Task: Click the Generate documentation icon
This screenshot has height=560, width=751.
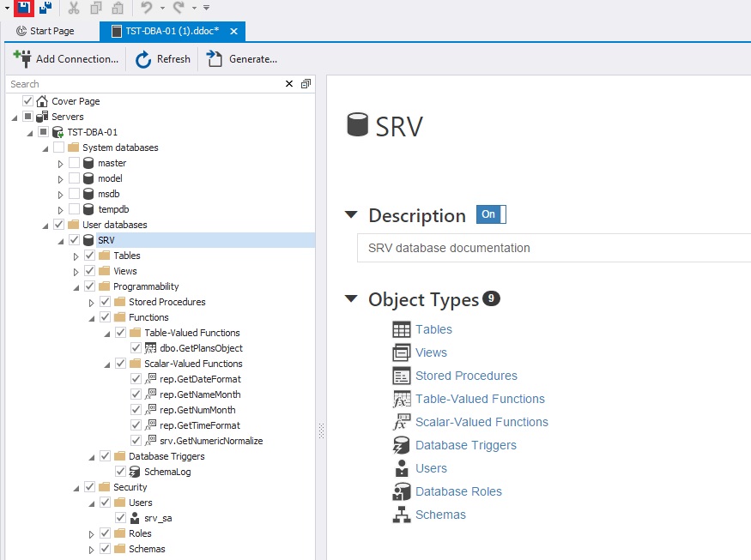Action: click(215, 58)
